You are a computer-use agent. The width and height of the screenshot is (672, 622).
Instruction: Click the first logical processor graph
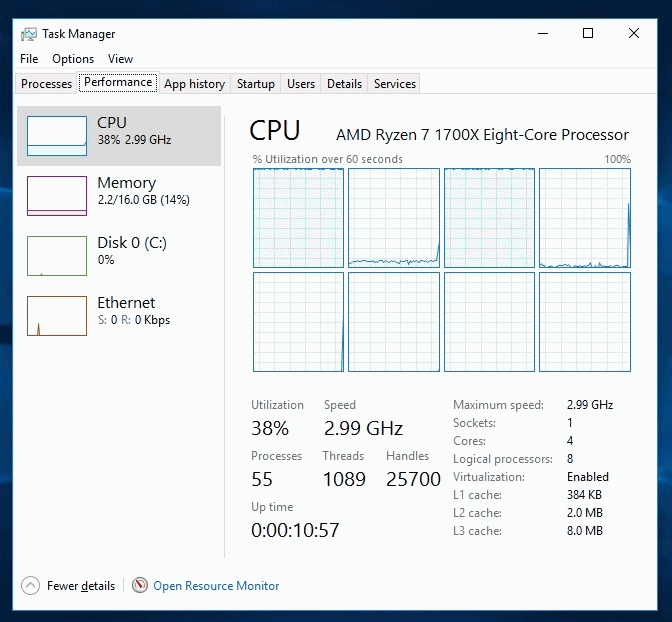pos(298,218)
